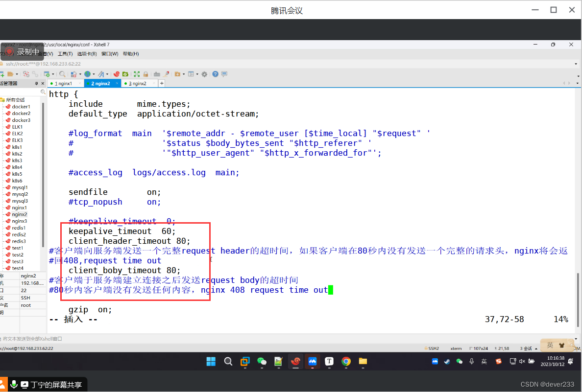Open Google Chrome from the taskbar
Viewport: 582px width, 392px height.
[346, 361]
